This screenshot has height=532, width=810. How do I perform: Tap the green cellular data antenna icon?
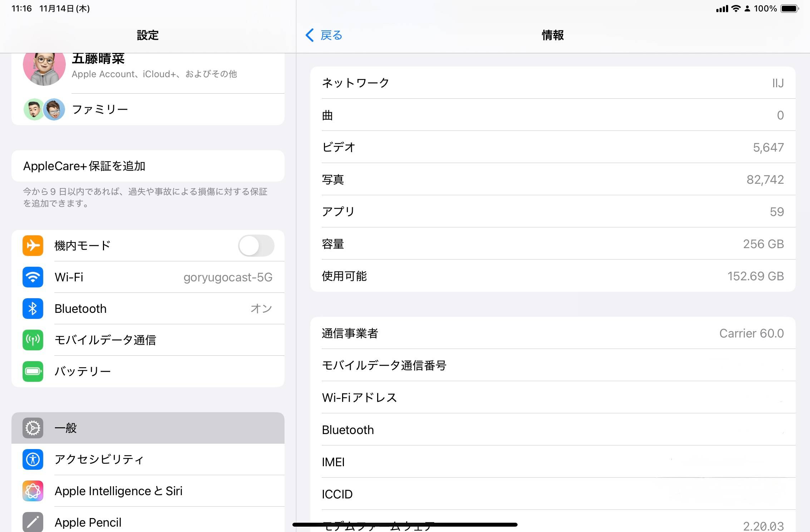(33, 340)
